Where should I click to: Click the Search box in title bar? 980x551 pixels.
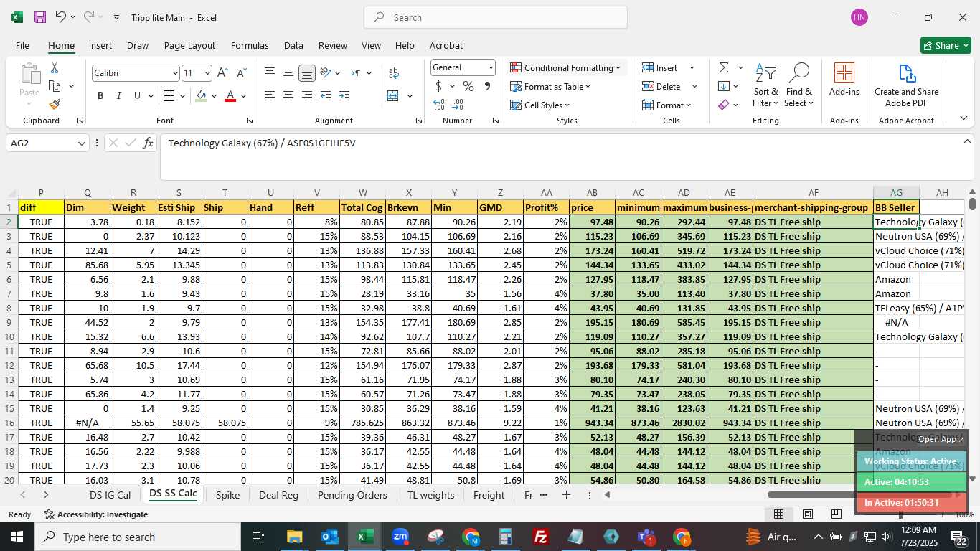pyautogui.click(x=496, y=17)
